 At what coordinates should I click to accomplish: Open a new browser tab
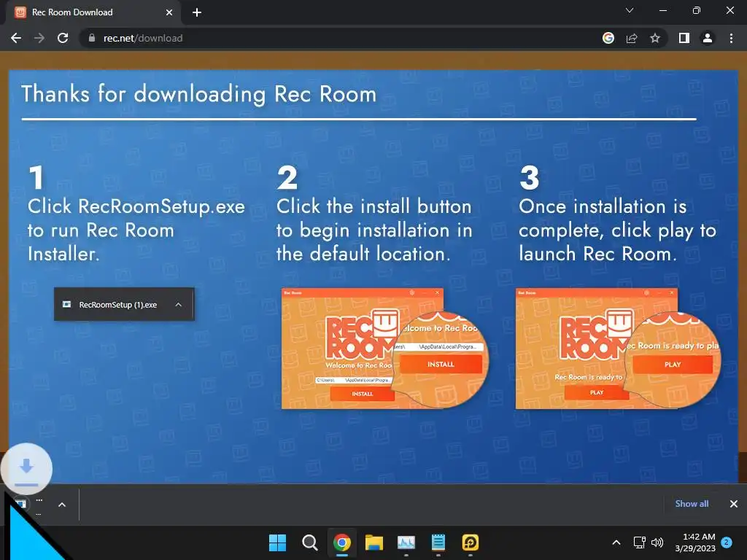click(x=197, y=12)
